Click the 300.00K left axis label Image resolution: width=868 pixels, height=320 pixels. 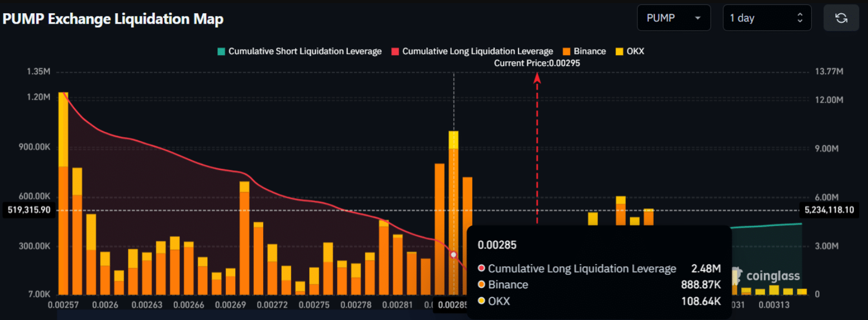[x=35, y=246]
